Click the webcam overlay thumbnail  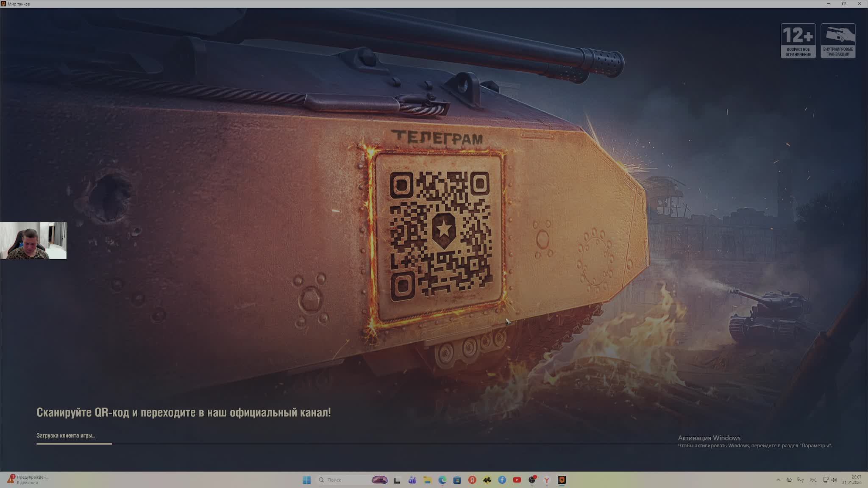pos(33,241)
